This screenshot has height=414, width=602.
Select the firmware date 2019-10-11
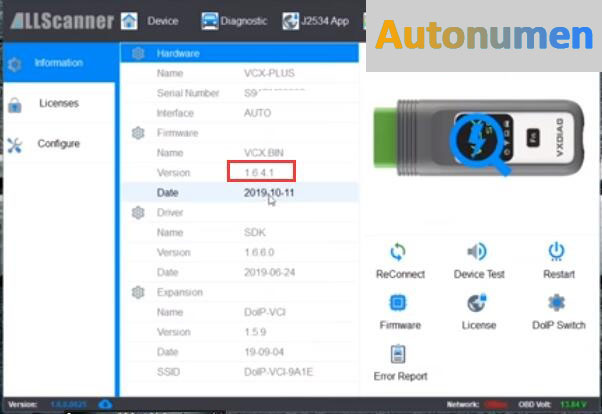(269, 193)
